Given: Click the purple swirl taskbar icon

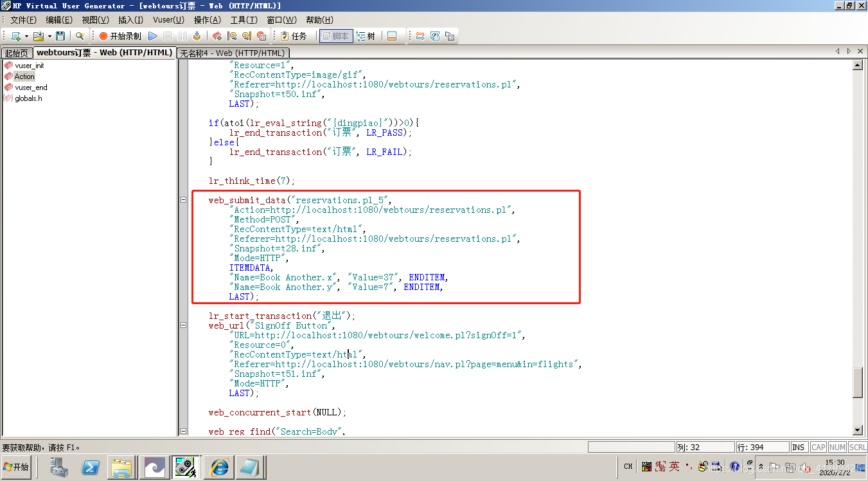Looking at the screenshot, I should click(154, 467).
